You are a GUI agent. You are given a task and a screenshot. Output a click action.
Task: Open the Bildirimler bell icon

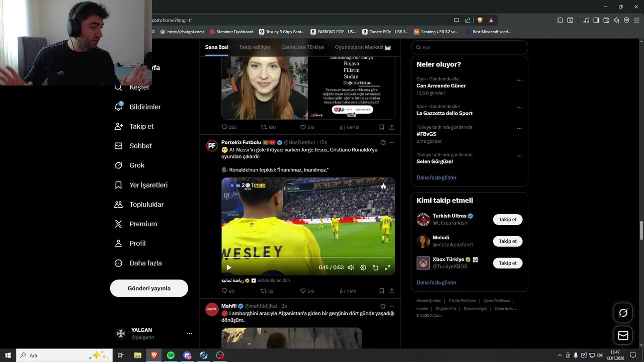tap(119, 107)
